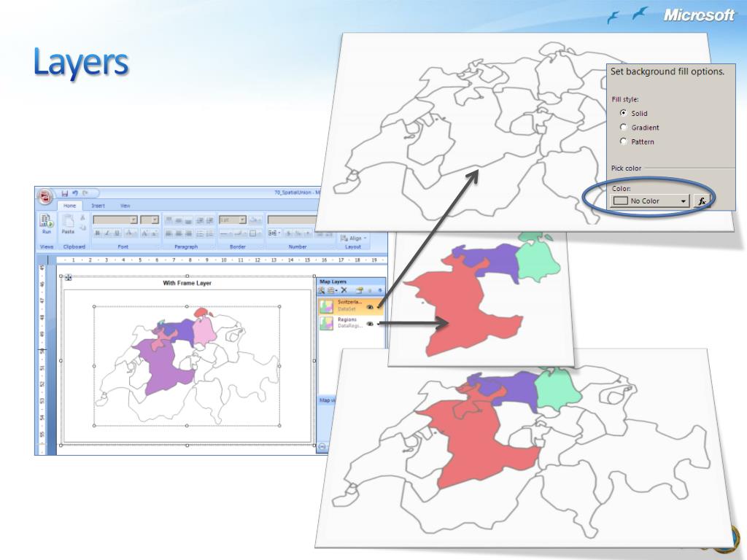Click the Regions layer thumbnail

326,323
